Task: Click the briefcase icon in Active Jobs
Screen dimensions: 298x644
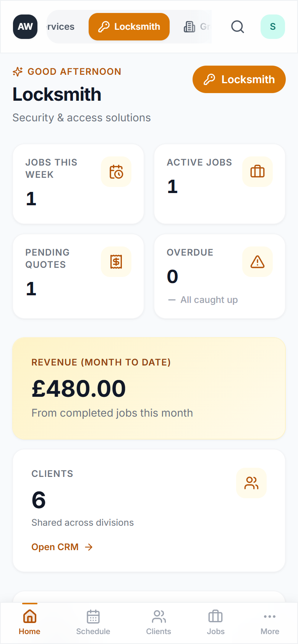Action: (x=258, y=172)
